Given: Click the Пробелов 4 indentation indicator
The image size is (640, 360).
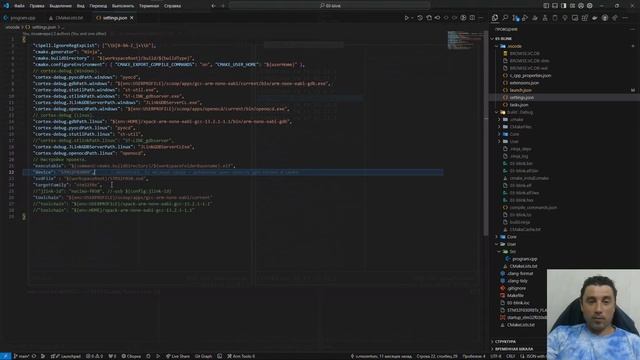Looking at the screenshot, I should (x=473, y=356).
